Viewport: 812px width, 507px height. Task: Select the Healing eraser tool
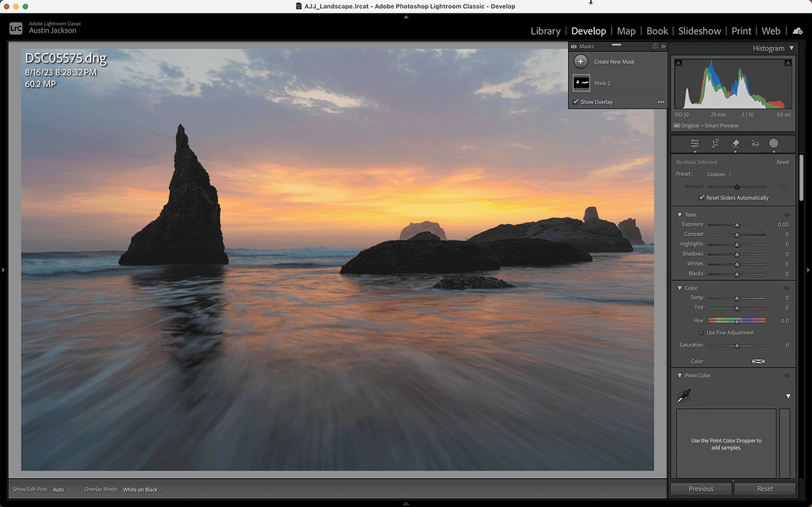tap(735, 144)
